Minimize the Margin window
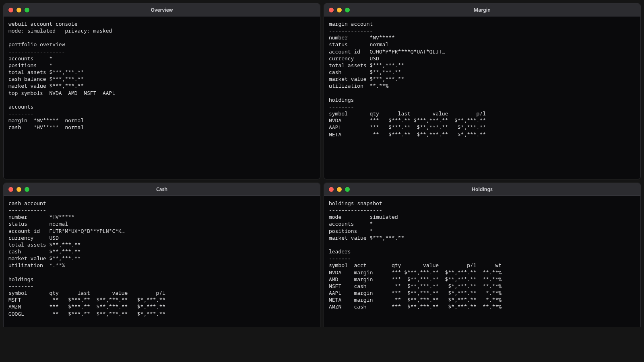Screen dimensions: 644x362 (x=339, y=10)
